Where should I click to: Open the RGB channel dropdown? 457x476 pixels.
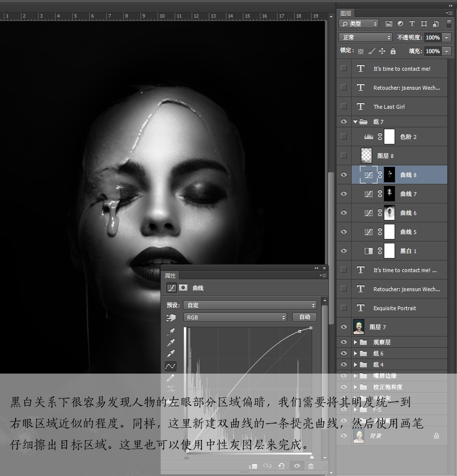click(x=235, y=317)
